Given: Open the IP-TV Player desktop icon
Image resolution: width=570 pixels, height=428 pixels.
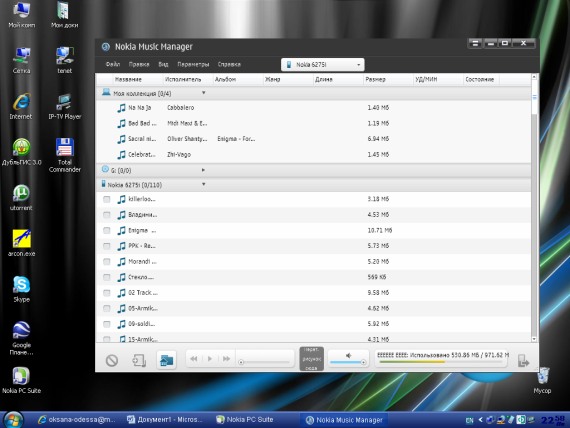Looking at the screenshot, I should (65, 106).
